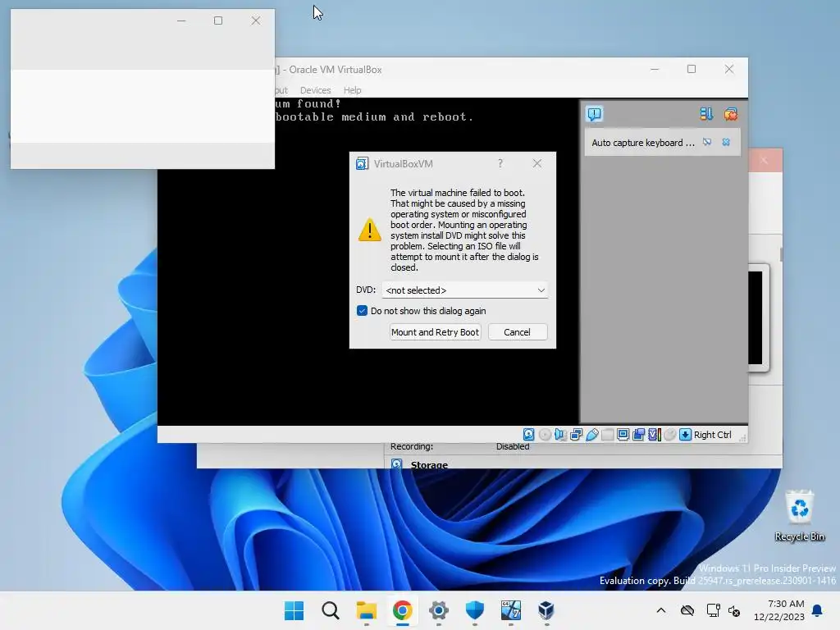This screenshot has height=630, width=840.
Task: Click the VirtualBox VM 64 taskbar icon
Action: (x=510, y=610)
